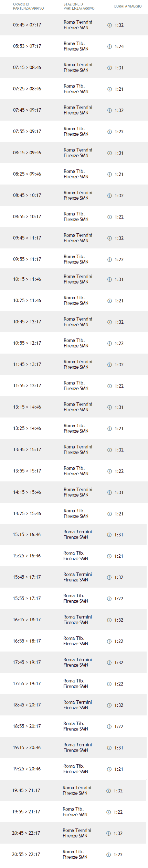Select the 07:45 > 09:17 train row
The width and height of the screenshot is (148, 868).
click(74, 110)
